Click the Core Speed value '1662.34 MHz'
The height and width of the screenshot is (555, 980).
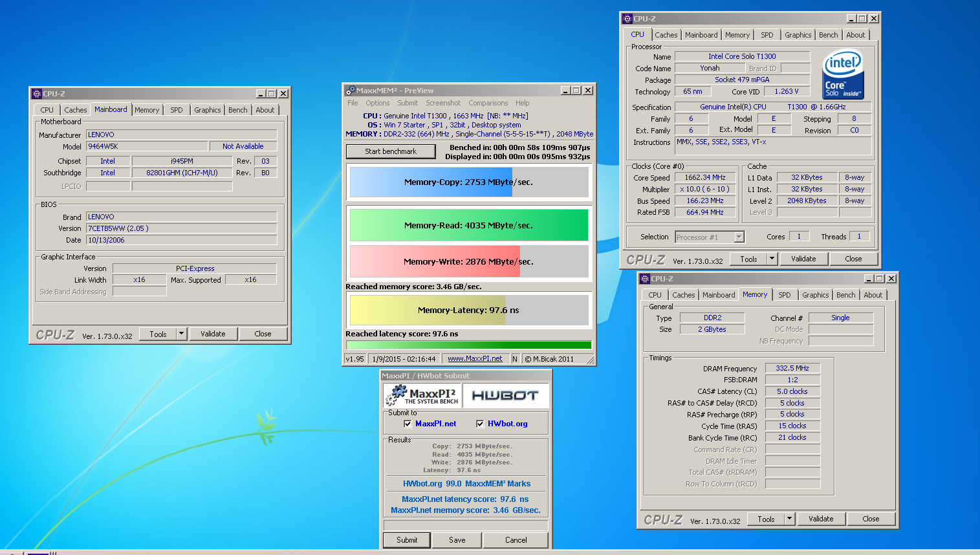[705, 177]
